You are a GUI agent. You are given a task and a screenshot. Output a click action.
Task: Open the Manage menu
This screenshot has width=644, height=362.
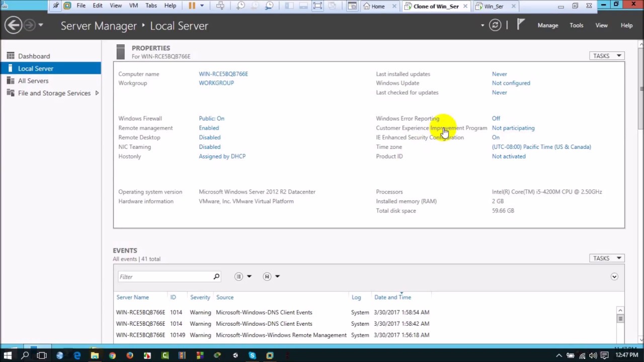(x=548, y=25)
